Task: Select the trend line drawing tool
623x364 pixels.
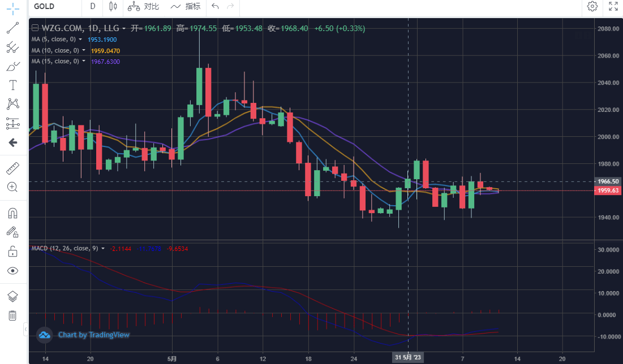Action: click(x=12, y=28)
